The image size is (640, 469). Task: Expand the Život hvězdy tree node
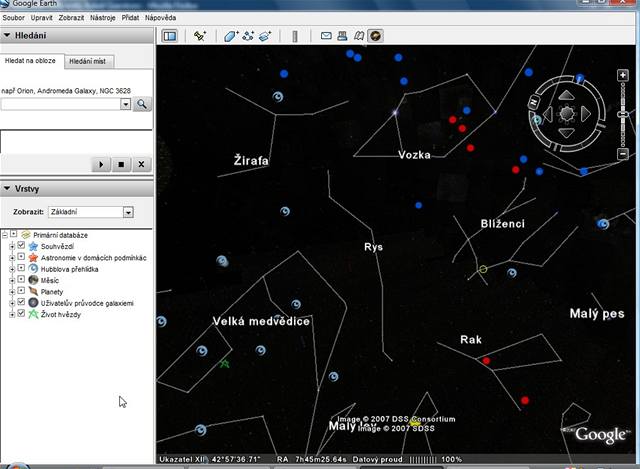pyautogui.click(x=12, y=314)
